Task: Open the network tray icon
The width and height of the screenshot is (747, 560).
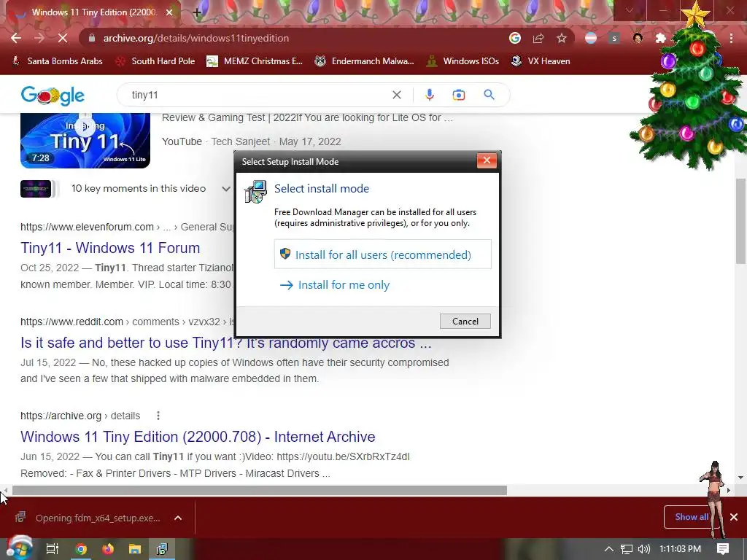Action: (x=627, y=549)
